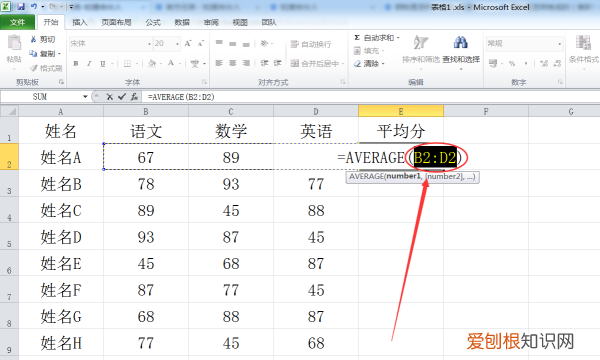Switch to the Formulas (公式) tab
The width and height of the screenshot is (600, 360).
(x=153, y=22)
